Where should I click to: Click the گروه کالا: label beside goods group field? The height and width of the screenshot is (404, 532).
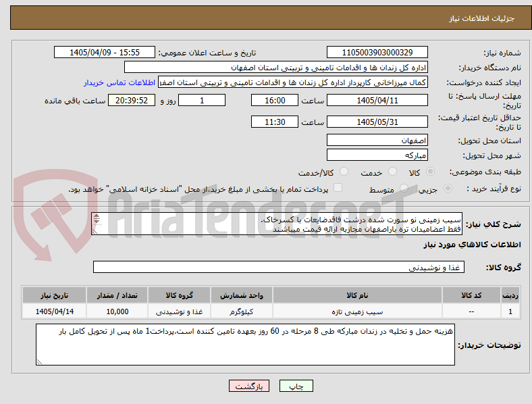(x=504, y=267)
